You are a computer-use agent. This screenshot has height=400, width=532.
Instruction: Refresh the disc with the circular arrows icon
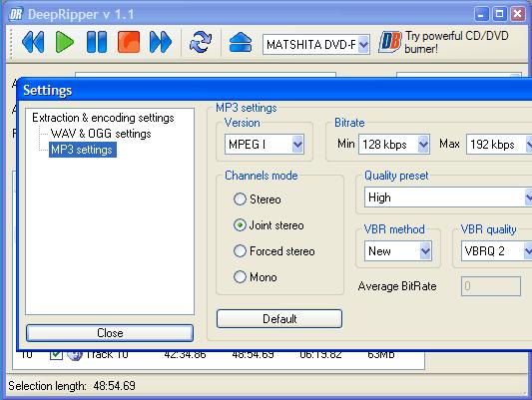coord(201,42)
